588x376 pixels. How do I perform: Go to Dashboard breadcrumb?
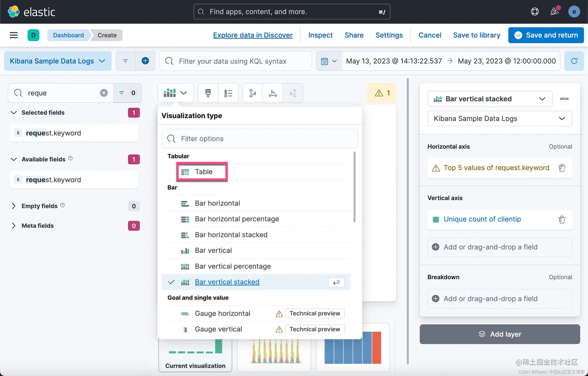(68, 35)
